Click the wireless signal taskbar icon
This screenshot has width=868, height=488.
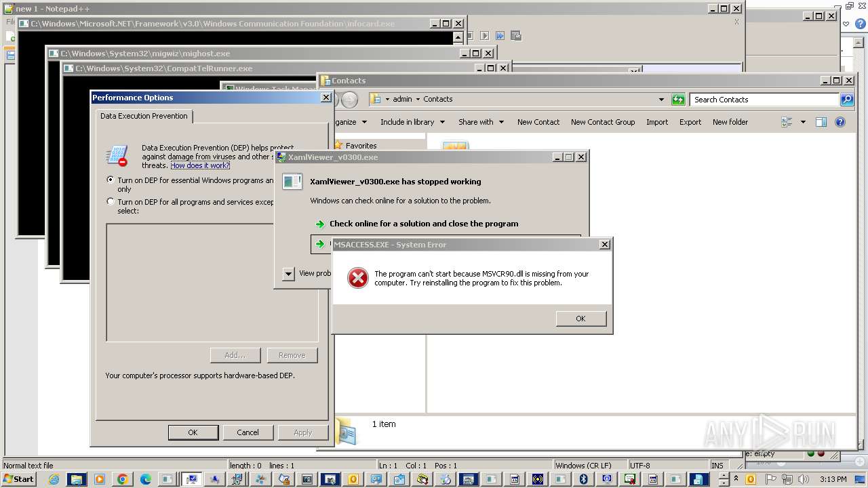538,479
